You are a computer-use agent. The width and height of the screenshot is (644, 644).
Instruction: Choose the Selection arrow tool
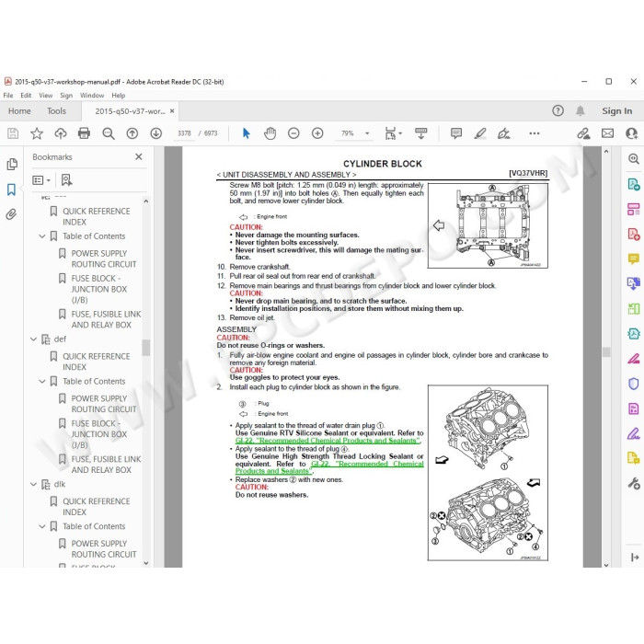point(246,133)
